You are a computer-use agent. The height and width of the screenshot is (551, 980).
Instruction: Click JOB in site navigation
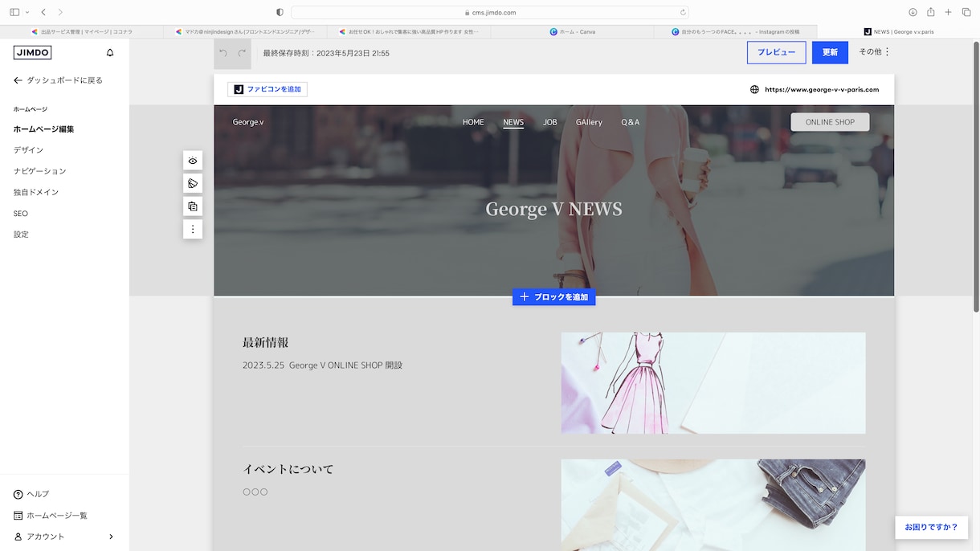coord(549,122)
